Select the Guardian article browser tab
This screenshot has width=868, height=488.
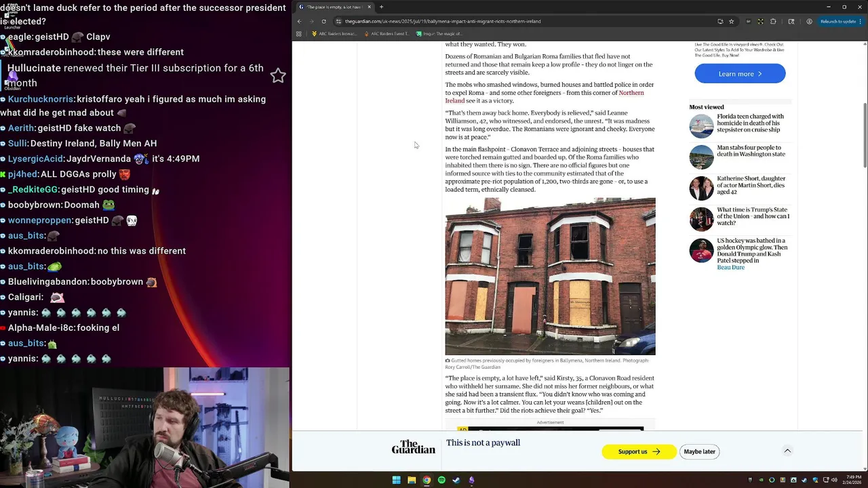pos(334,7)
